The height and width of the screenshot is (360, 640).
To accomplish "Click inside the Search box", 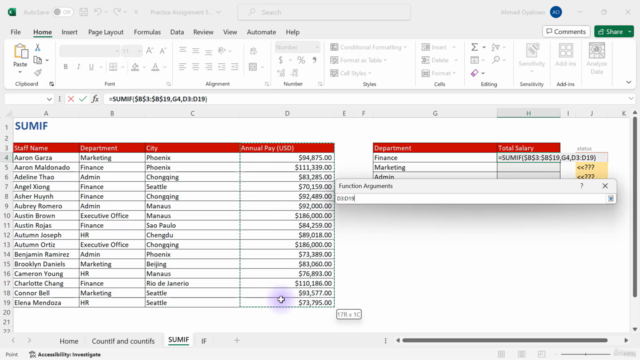I will tap(324, 12).
